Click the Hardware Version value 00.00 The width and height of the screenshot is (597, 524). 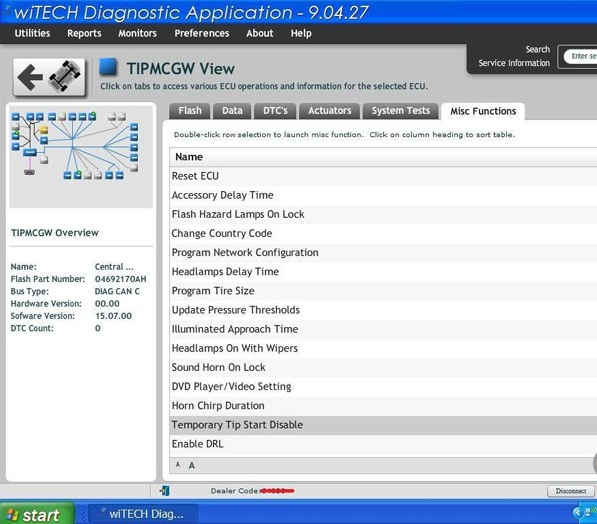107,304
